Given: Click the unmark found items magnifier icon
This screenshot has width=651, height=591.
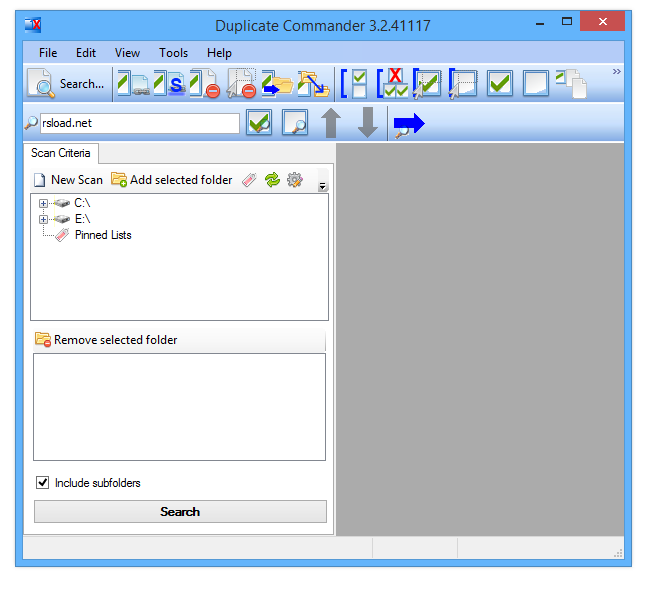Looking at the screenshot, I should click(295, 123).
